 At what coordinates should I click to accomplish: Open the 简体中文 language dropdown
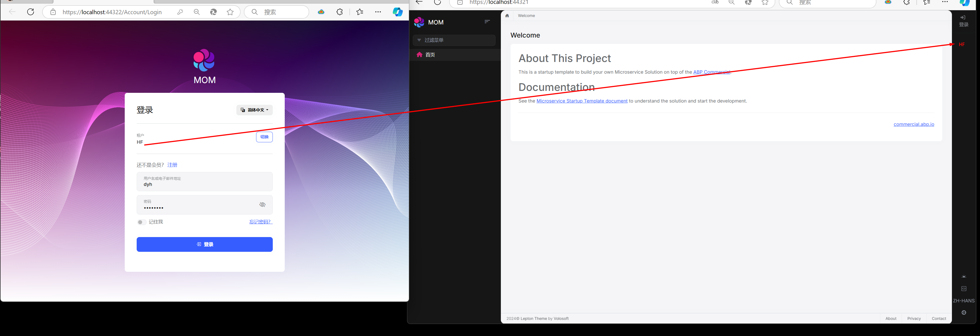pyautogui.click(x=254, y=110)
